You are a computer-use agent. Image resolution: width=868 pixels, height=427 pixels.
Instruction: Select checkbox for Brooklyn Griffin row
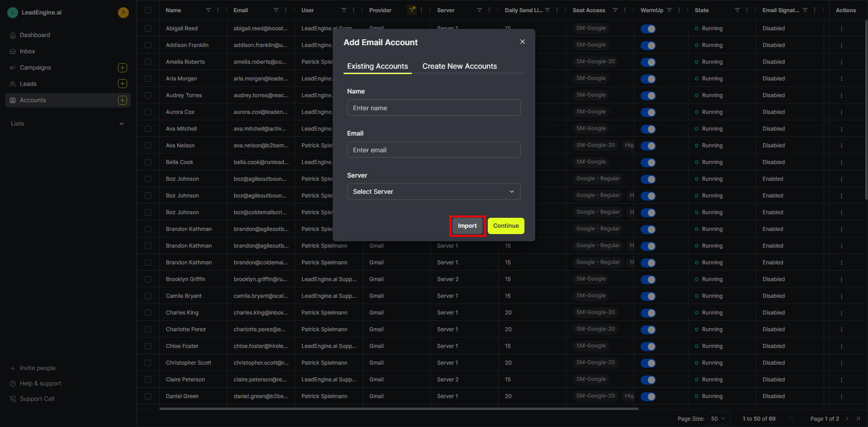click(148, 279)
